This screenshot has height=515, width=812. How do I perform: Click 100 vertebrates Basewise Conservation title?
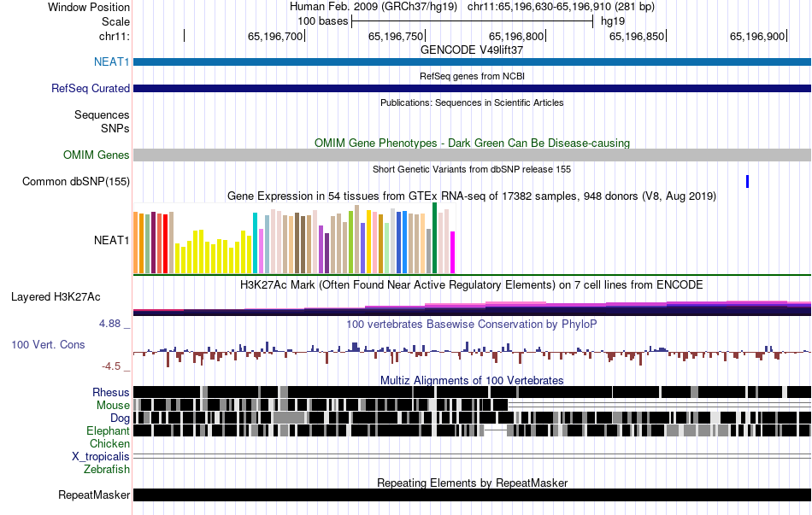(472, 324)
